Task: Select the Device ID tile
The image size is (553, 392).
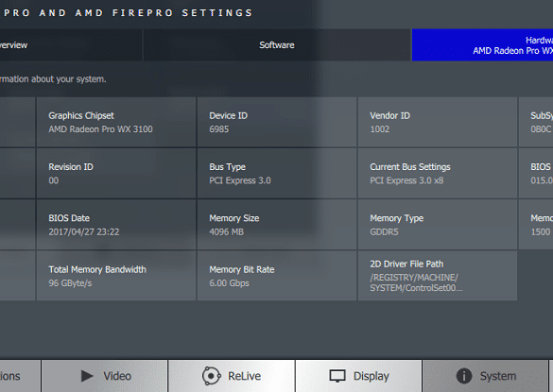Action: (277, 122)
